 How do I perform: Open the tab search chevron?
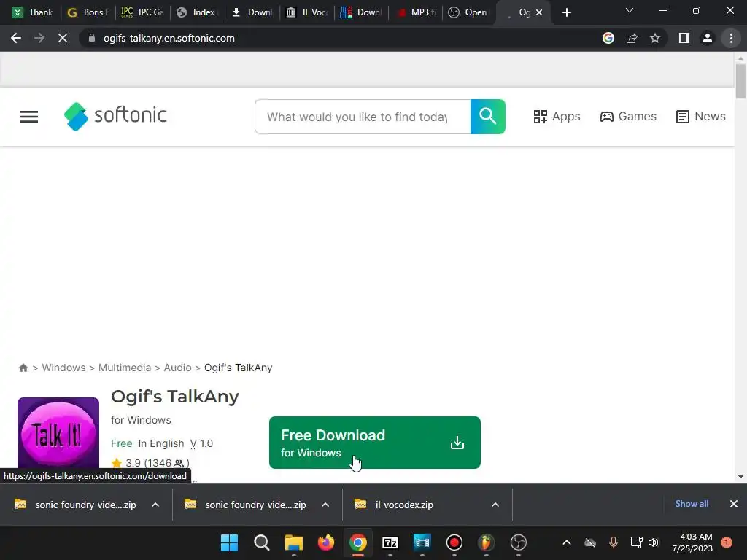(630, 10)
